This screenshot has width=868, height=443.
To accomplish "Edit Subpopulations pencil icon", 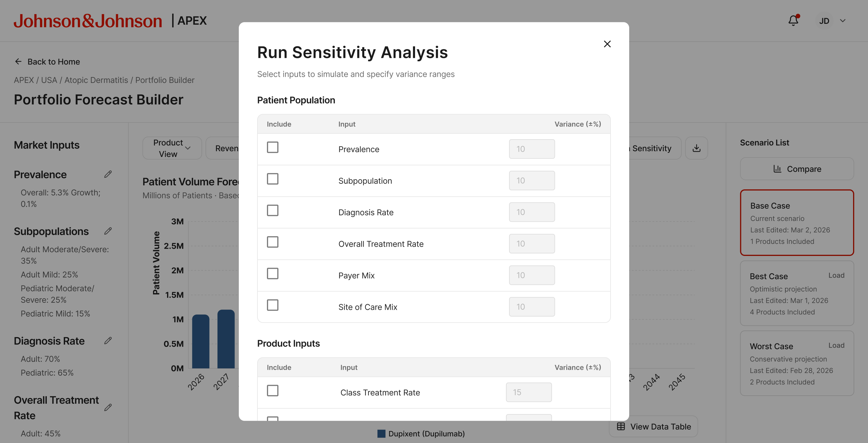I will (x=108, y=231).
